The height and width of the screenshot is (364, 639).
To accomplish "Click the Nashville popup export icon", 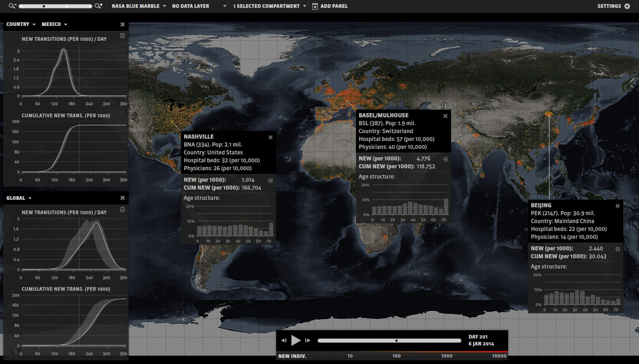I will pyautogui.click(x=270, y=181).
